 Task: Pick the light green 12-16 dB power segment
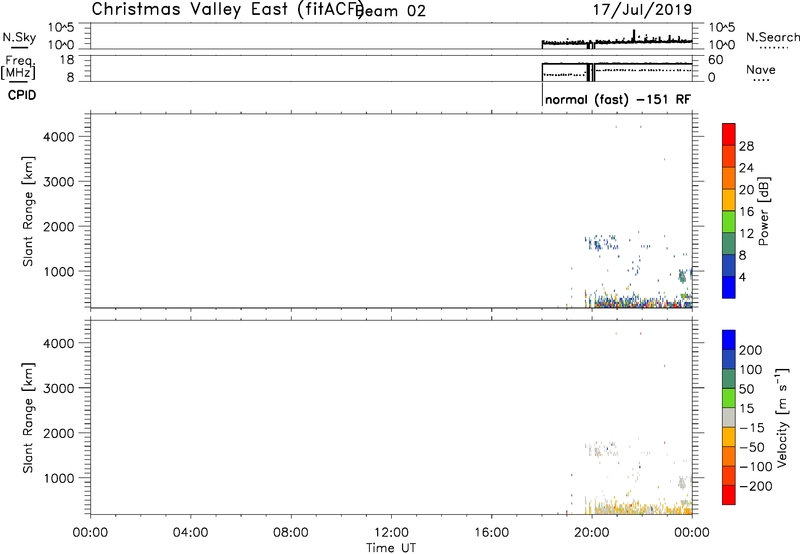click(729, 221)
